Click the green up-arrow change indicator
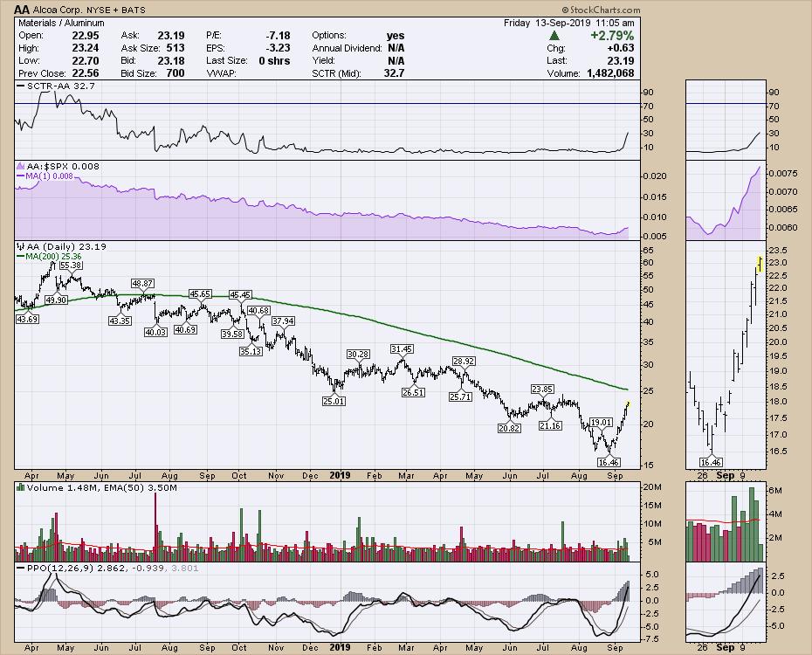812x655 pixels. 554,35
